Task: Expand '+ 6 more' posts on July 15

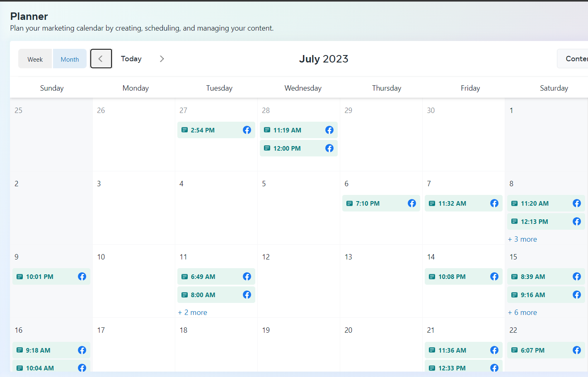Action: [523, 312]
